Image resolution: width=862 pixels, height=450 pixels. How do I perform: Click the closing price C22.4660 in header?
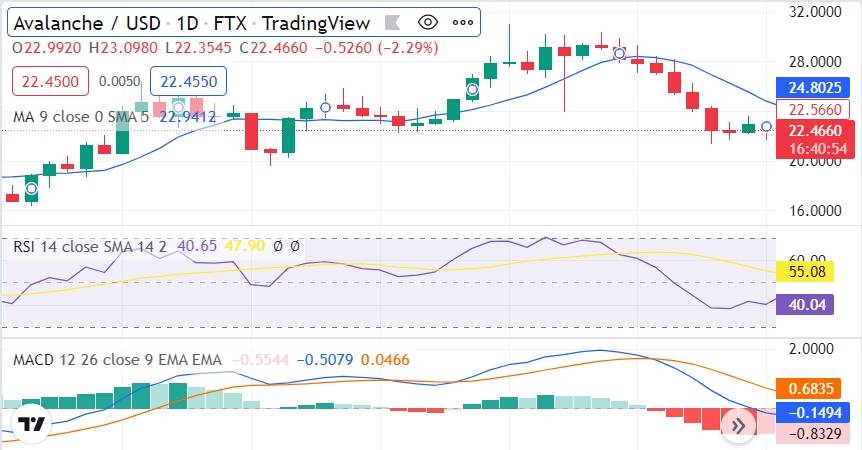point(273,48)
